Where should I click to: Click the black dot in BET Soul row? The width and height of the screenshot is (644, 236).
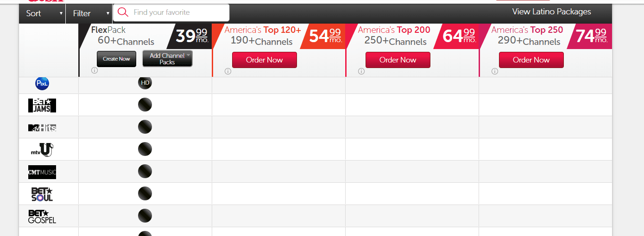(x=145, y=193)
